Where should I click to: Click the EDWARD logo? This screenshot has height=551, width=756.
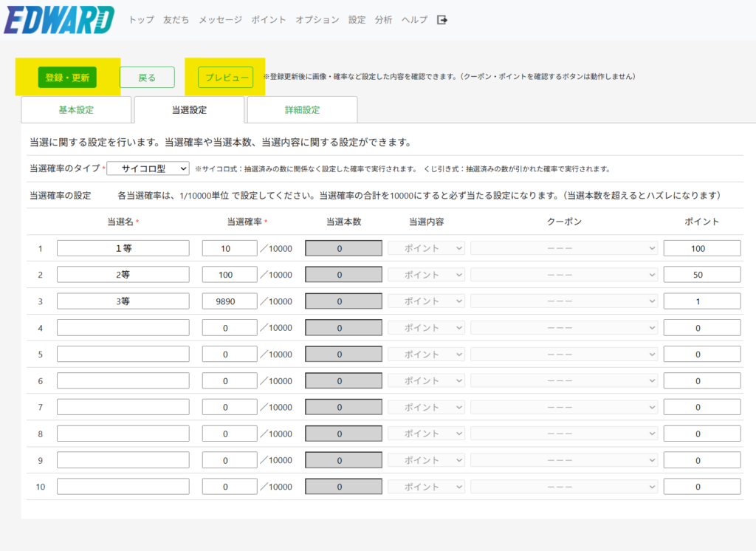[59, 20]
